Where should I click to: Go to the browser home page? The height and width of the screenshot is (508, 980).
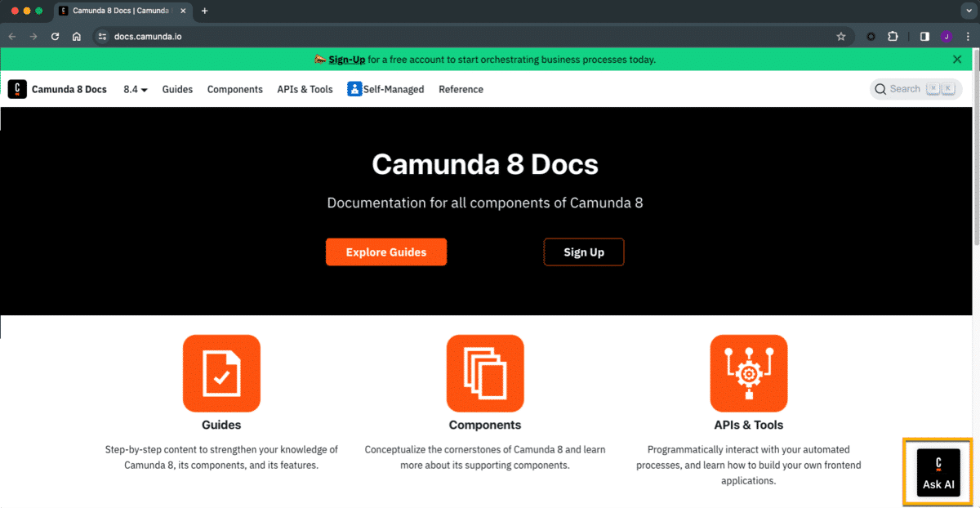pos(77,36)
